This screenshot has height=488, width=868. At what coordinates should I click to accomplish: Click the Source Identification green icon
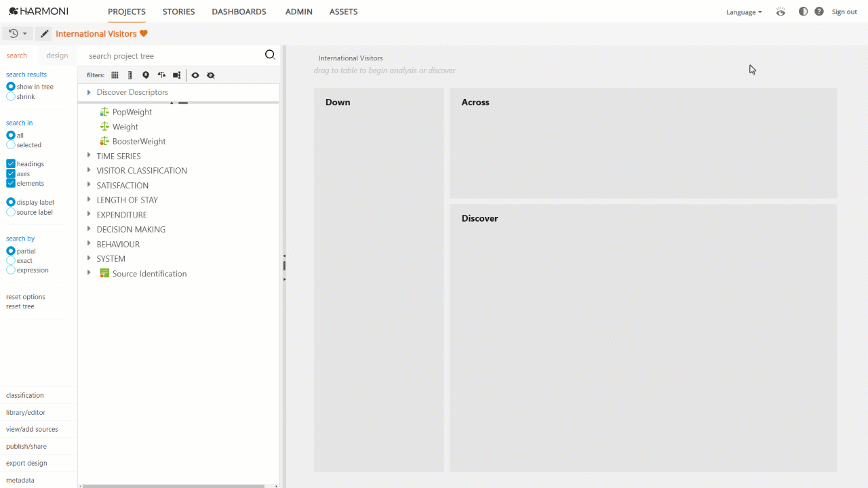click(104, 273)
